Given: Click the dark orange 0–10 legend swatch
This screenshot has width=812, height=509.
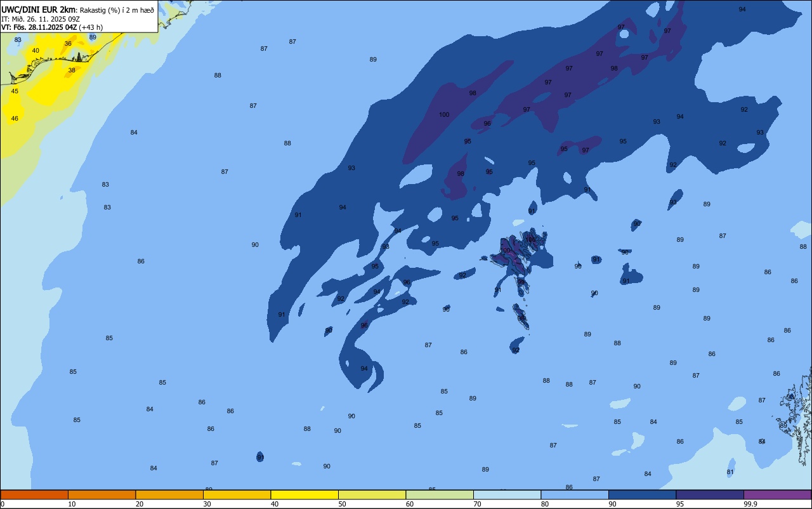Looking at the screenshot, I should pyautogui.click(x=34, y=494).
